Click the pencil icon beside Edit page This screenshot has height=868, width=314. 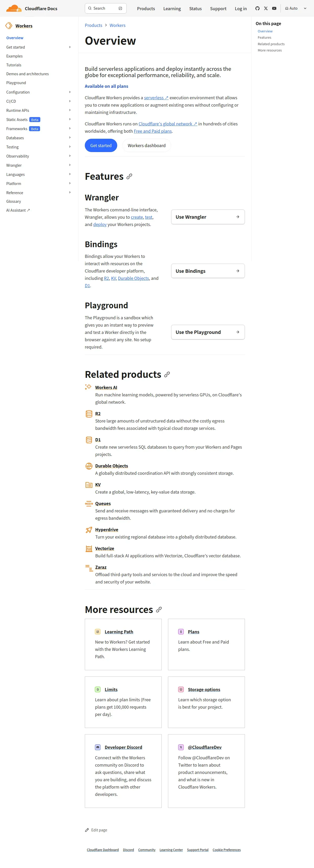coord(87,830)
